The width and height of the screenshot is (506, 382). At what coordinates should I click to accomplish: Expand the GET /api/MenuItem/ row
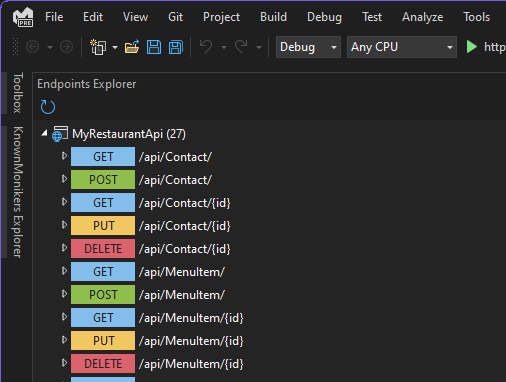(64, 271)
